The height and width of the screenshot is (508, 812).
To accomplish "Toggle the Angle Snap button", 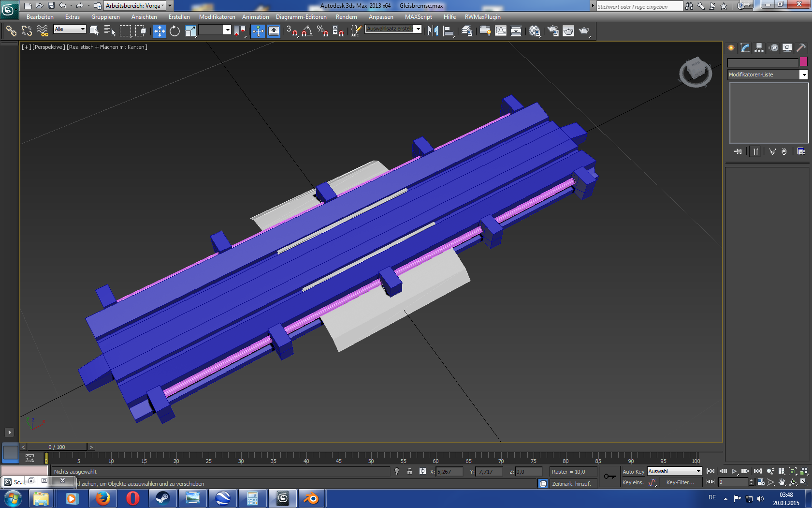I will point(307,31).
